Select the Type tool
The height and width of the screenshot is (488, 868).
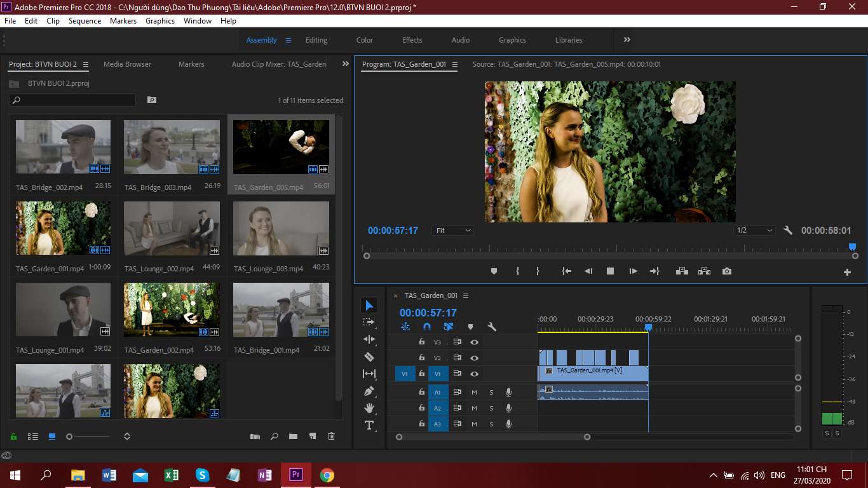tap(369, 425)
